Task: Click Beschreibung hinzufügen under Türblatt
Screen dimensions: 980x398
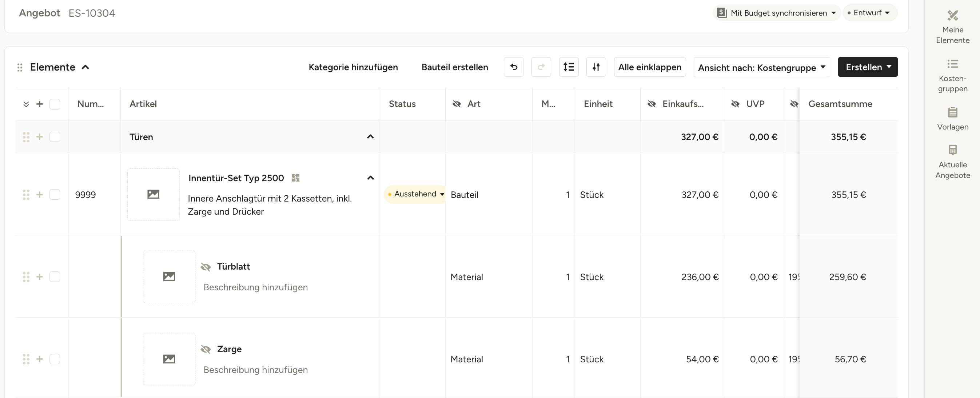Action: click(x=256, y=287)
